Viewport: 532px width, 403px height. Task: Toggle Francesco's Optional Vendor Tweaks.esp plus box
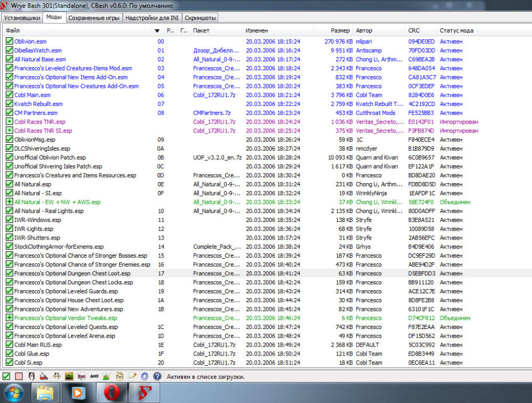pyautogui.click(x=9, y=318)
